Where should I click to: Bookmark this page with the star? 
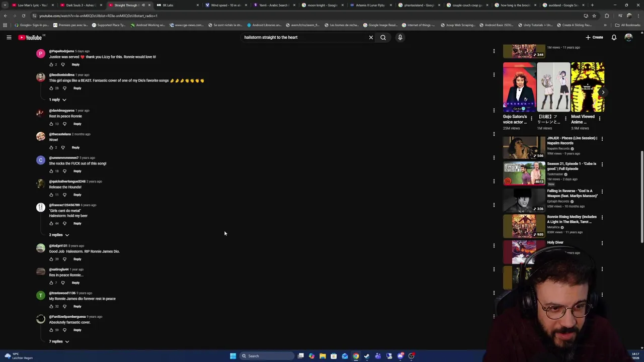[x=594, y=16]
